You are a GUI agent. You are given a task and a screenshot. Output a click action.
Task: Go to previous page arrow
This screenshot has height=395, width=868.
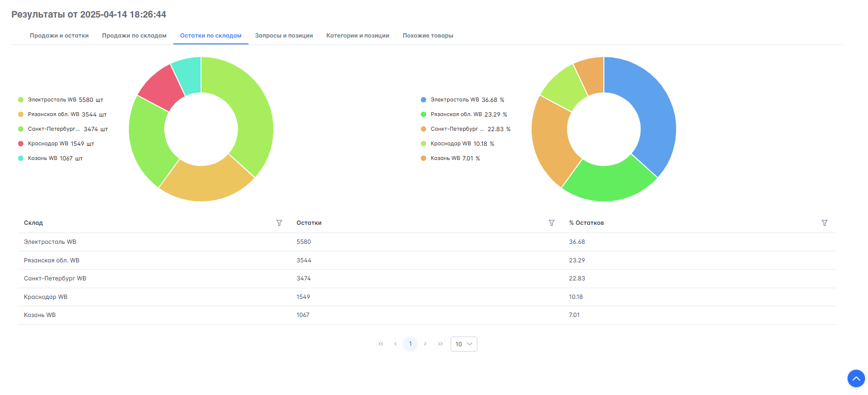395,344
